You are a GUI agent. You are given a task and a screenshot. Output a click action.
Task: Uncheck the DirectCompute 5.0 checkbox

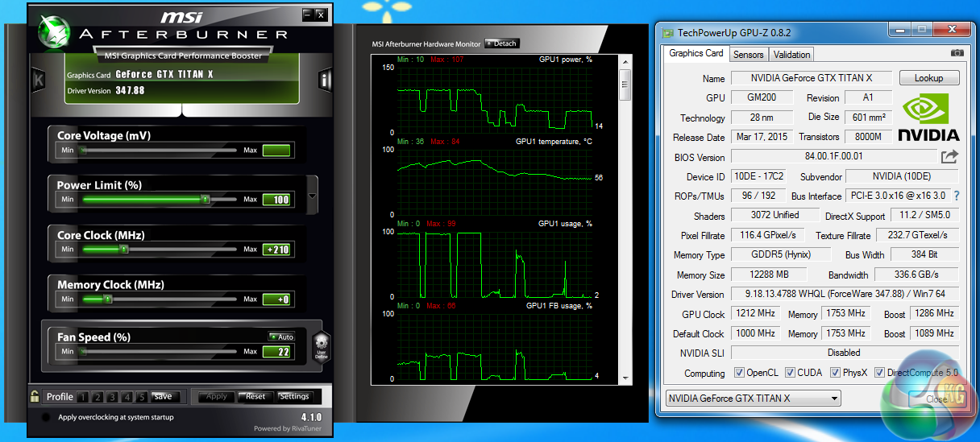click(879, 373)
